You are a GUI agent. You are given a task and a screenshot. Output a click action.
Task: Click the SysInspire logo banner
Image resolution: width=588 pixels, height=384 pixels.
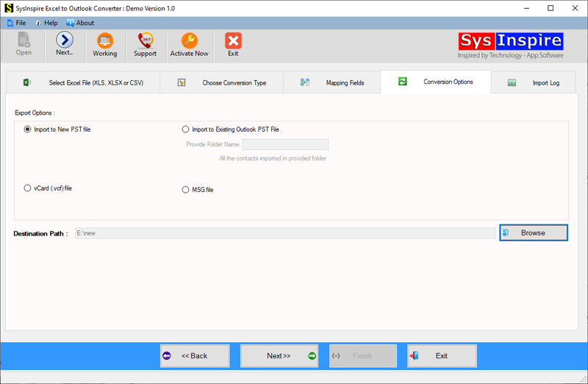[510, 46]
